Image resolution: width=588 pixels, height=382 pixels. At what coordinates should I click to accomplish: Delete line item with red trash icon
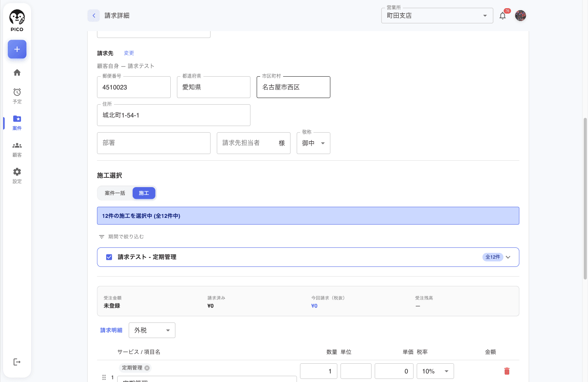tap(507, 371)
